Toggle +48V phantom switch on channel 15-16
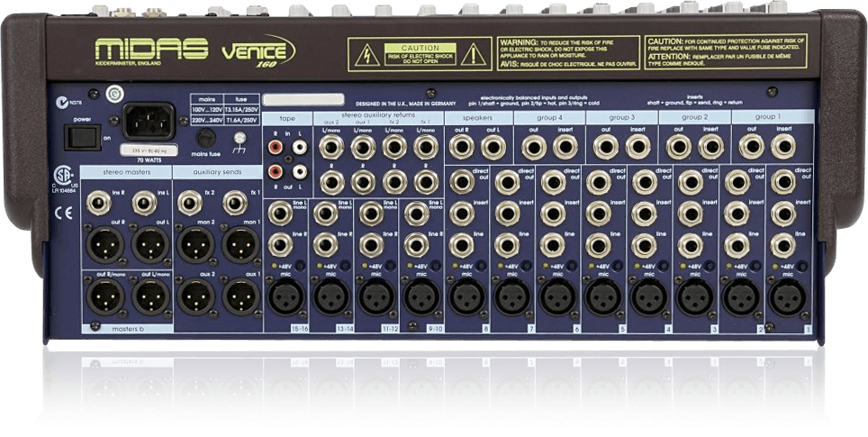 [x=301, y=266]
